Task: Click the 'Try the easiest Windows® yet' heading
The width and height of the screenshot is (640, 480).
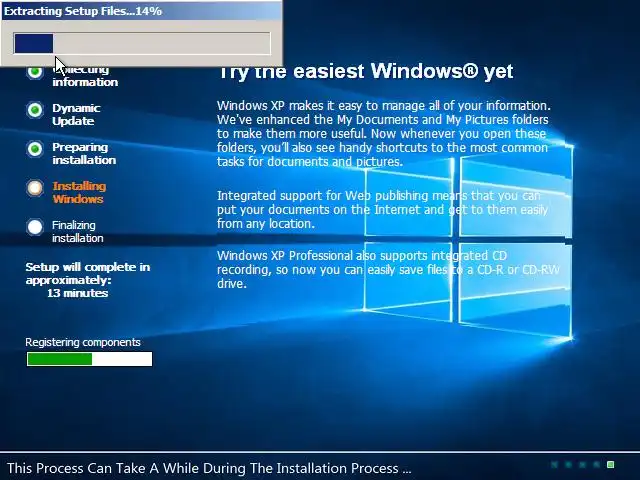Action: [x=366, y=72]
